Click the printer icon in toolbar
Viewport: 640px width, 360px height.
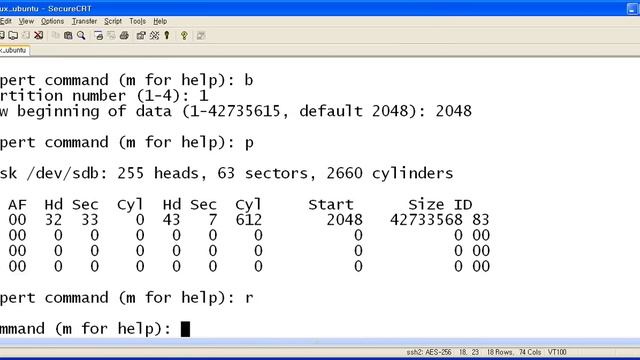pyautogui.click(x=124, y=36)
